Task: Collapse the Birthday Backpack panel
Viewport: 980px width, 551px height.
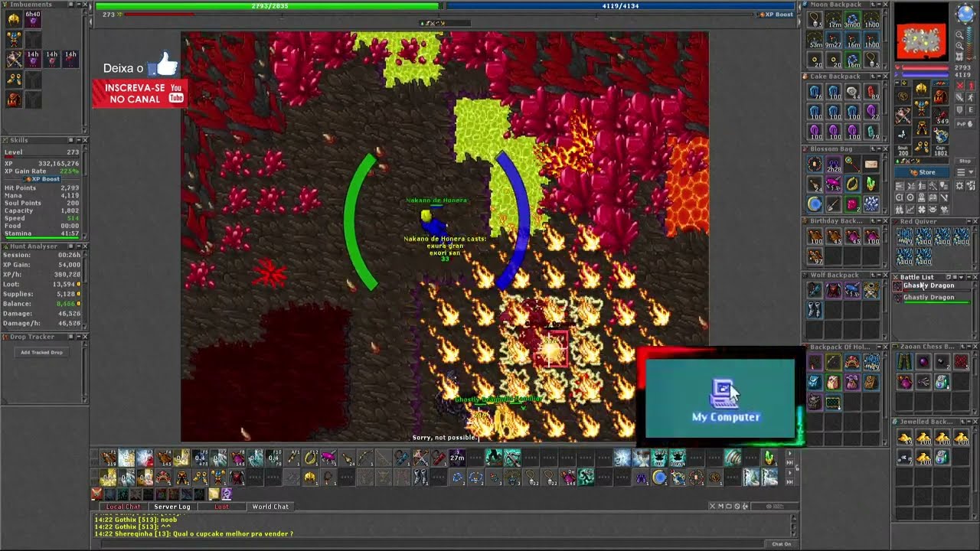Action: 878,221
